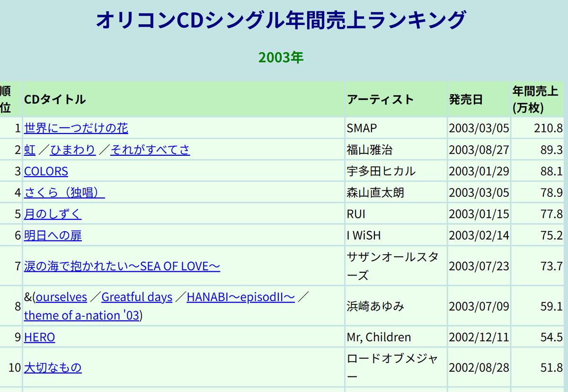The width and height of the screenshot is (568, 392).
Task: Select the サザンオールスターズ artist cell
Action: point(396,266)
